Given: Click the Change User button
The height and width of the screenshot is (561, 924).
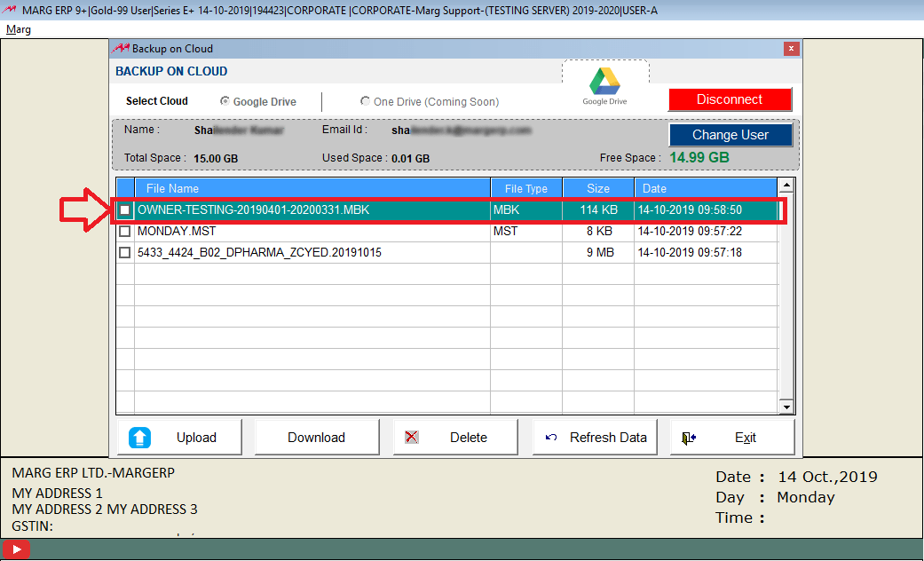Looking at the screenshot, I should (730, 135).
